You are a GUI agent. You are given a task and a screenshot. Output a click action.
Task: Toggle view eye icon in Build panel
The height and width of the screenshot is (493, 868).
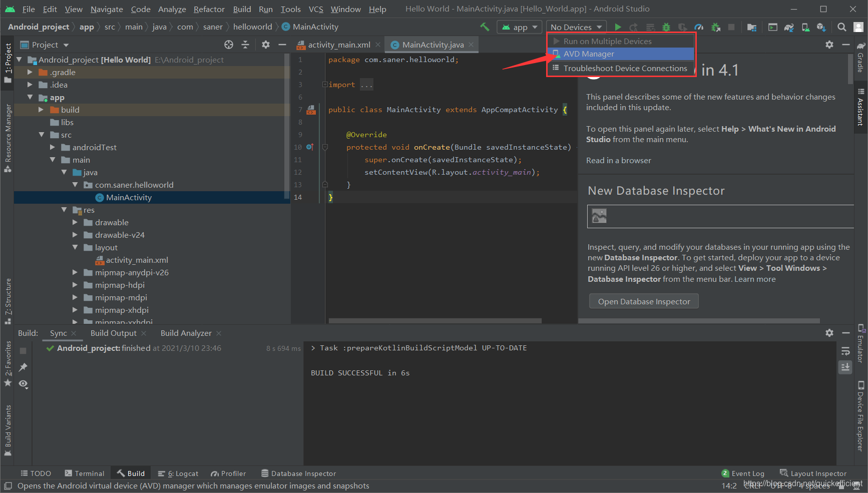pyautogui.click(x=23, y=384)
